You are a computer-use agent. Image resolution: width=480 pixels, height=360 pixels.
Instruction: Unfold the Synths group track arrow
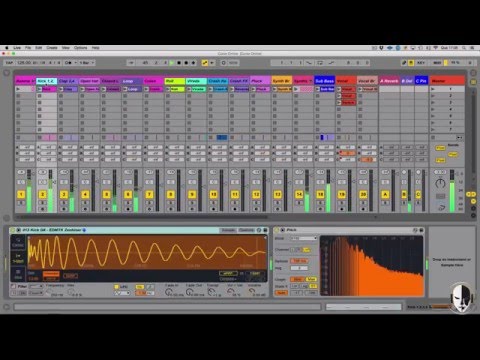(x=311, y=81)
